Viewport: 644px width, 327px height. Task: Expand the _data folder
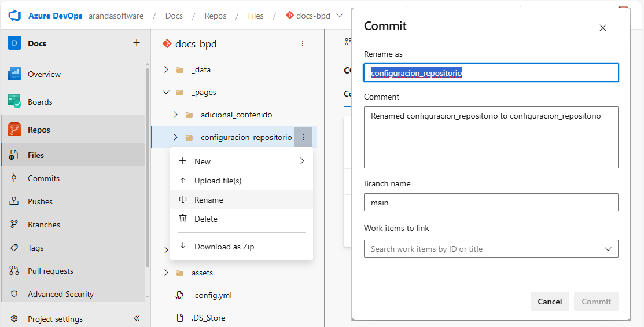coord(166,69)
